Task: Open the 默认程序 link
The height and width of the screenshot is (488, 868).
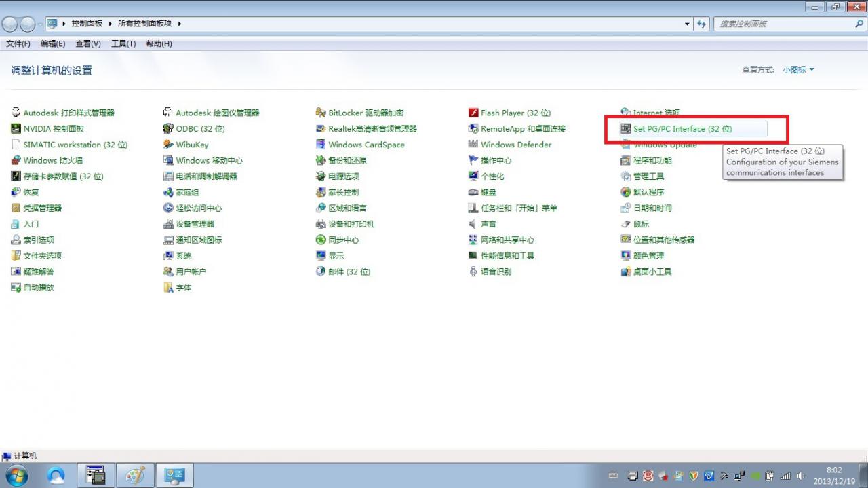Action: (x=649, y=192)
